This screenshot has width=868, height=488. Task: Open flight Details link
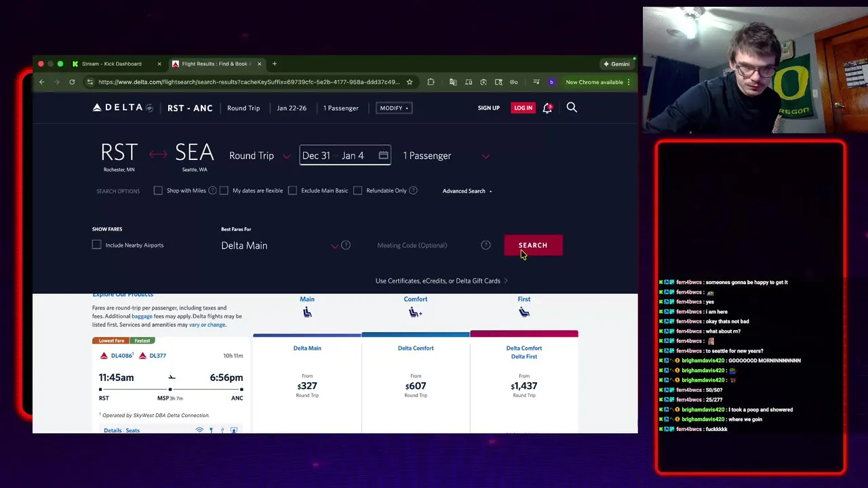click(113, 430)
